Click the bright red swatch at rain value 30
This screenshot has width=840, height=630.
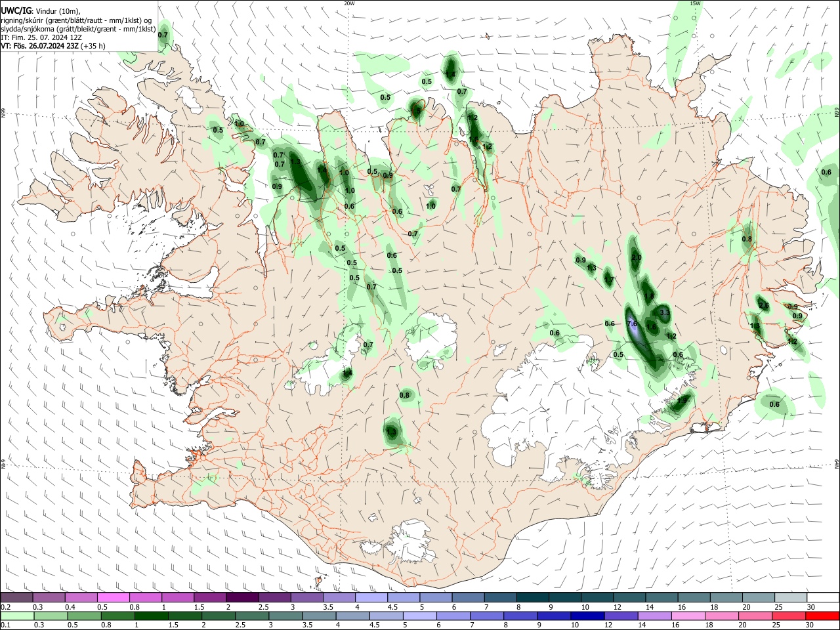click(822, 616)
